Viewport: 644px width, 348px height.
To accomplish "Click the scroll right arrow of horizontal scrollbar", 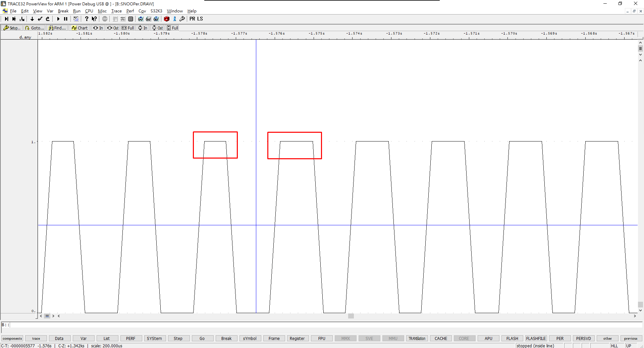I will 635,316.
